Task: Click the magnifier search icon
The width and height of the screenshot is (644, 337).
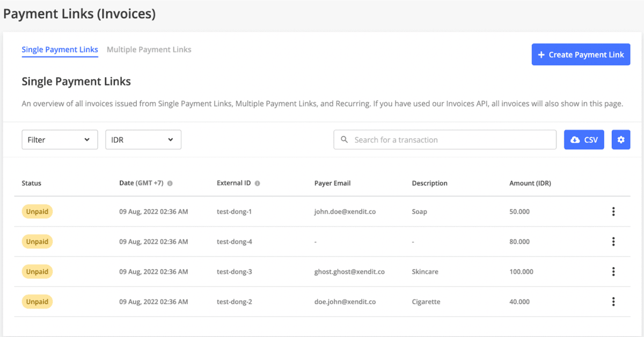Action: click(x=345, y=140)
